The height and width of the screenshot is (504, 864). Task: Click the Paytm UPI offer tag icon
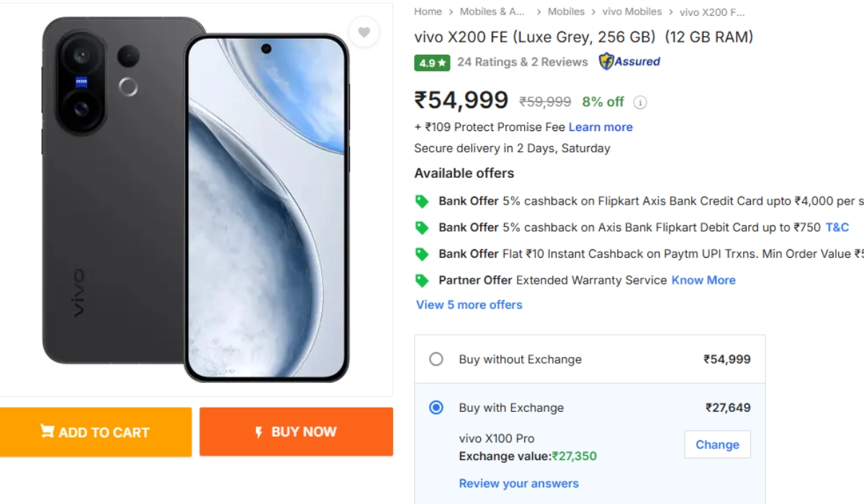[422, 254]
